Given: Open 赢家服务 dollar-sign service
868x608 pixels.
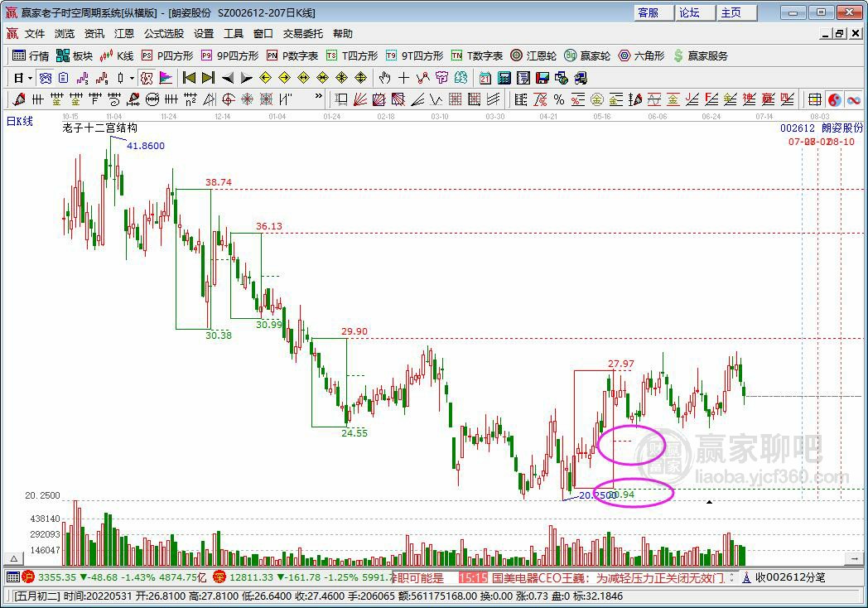Looking at the screenshot, I should 701,56.
